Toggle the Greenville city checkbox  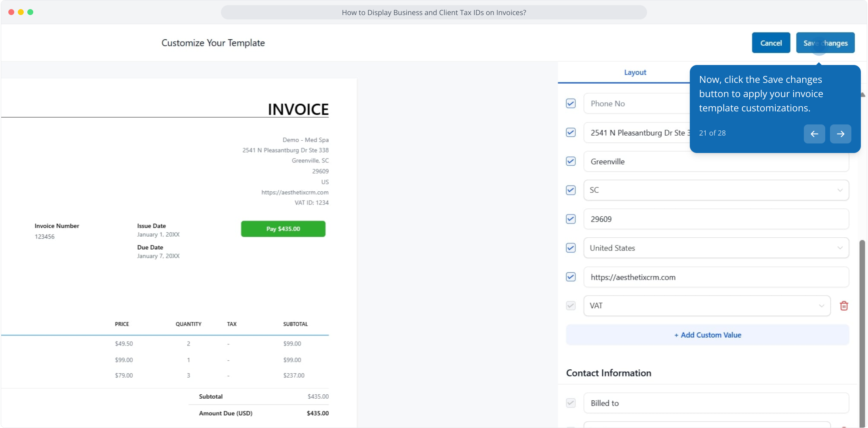pyautogui.click(x=571, y=161)
